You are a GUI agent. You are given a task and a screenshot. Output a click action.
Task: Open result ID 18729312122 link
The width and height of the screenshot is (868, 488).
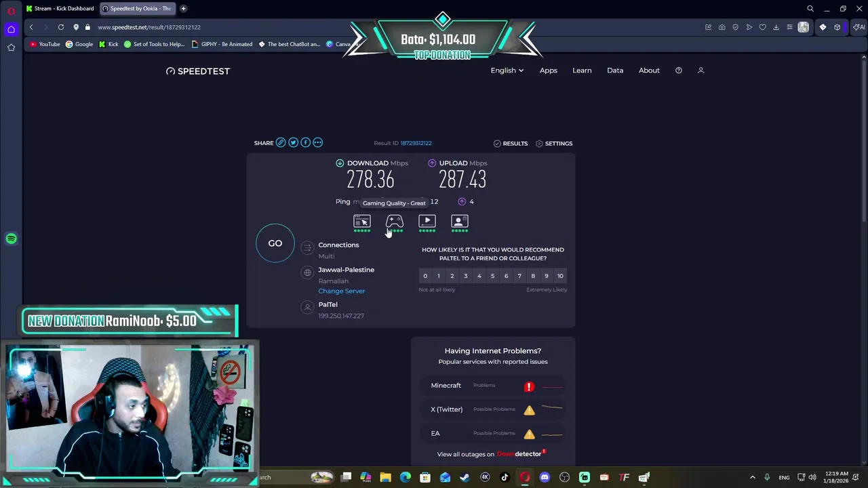[416, 143]
